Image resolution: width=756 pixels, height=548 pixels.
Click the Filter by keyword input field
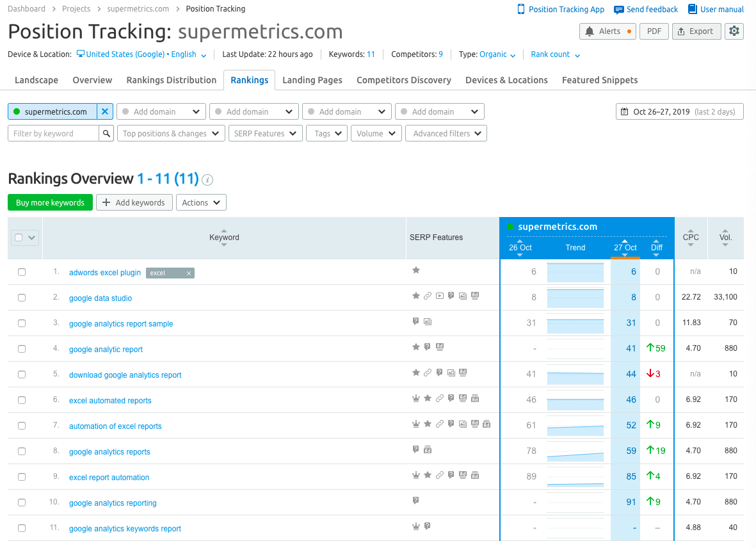(x=53, y=134)
